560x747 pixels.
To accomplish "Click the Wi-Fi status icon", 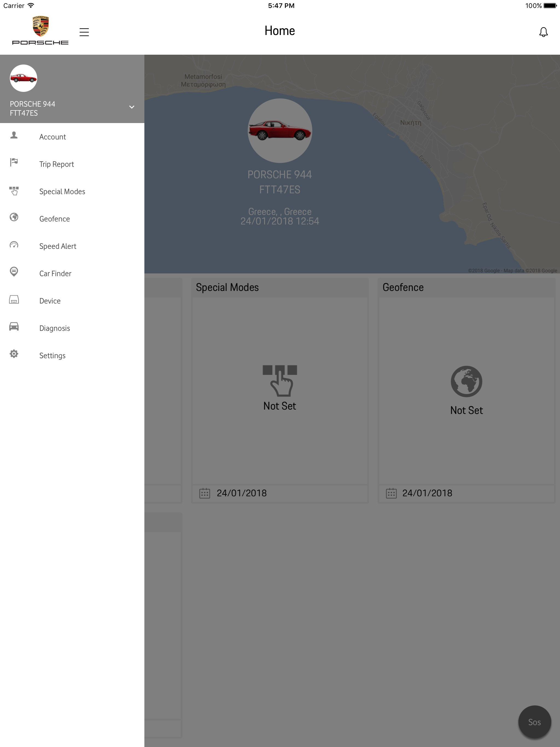I will click(31, 5).
